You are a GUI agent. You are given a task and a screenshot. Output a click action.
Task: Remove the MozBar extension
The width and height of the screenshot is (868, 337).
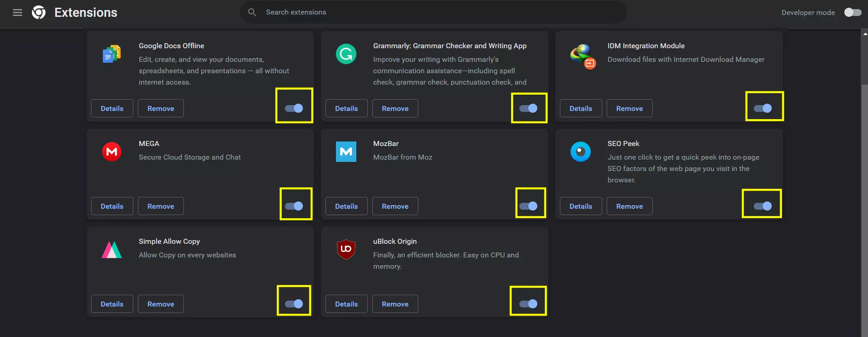pyautogui.click(x=395, y=206)
